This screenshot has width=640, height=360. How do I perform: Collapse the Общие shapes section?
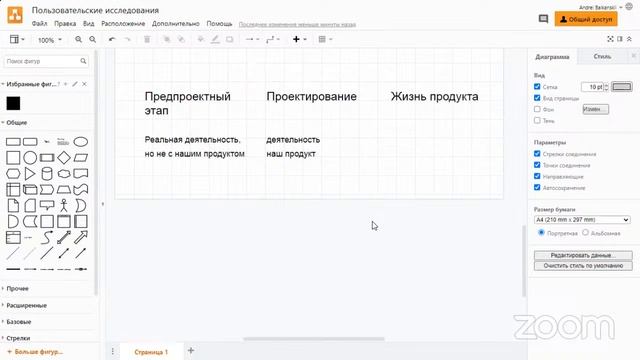16,122
